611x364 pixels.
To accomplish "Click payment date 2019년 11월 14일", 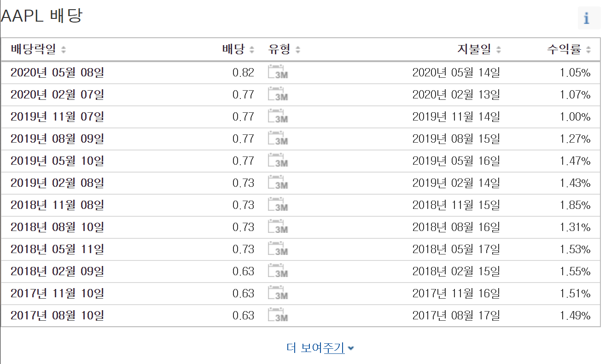I will coord(456,117).
